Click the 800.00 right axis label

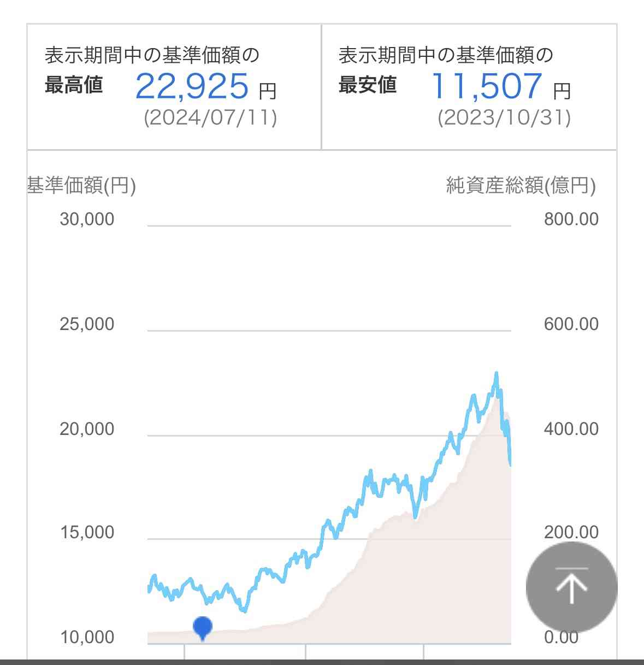(x=571, y=219)
